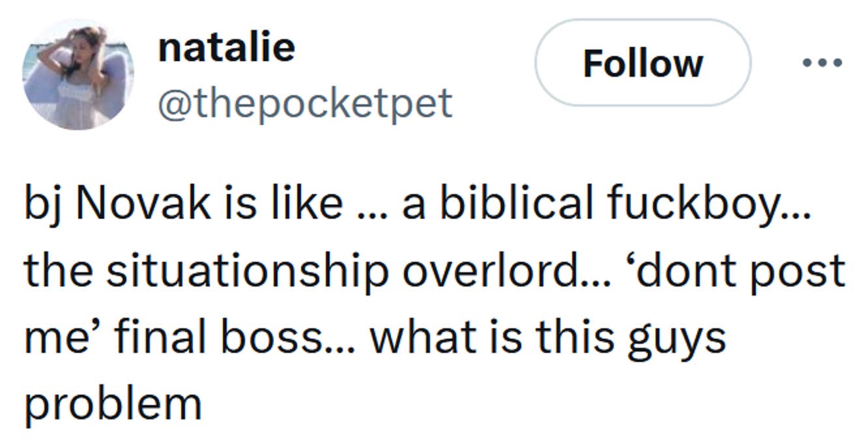The image size is (868, 448).
Task: Click the words "bj Novak" in tweet
Action: click(x=117, y=204)
